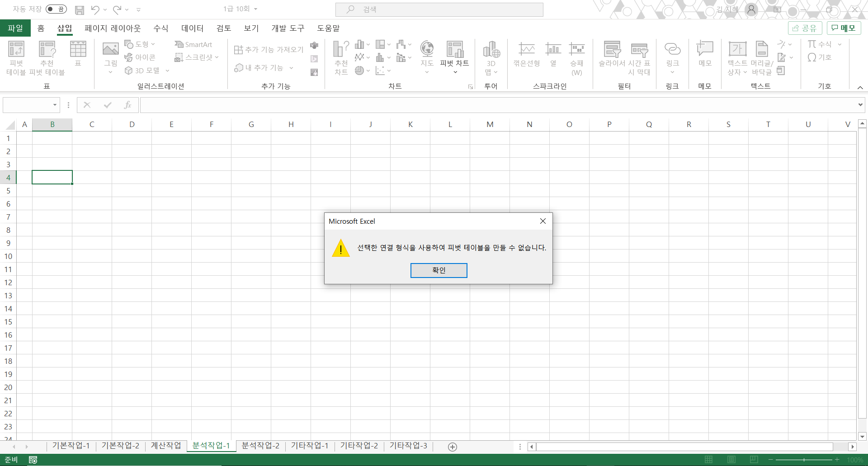Open the 데이터 ribbon tab
The height and width of the screenshot is (466, 868).
[192, 28]
